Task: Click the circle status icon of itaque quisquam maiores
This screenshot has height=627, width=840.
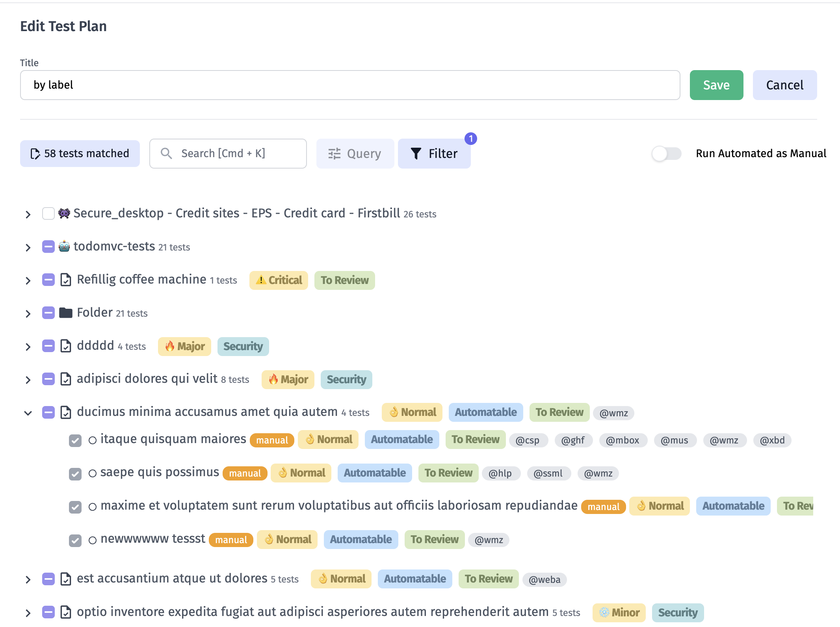Action: pyautogui.click(x=93, y=440)
